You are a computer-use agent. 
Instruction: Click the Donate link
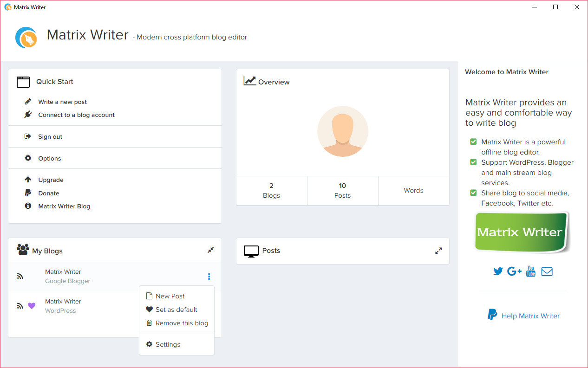point(49,193)
